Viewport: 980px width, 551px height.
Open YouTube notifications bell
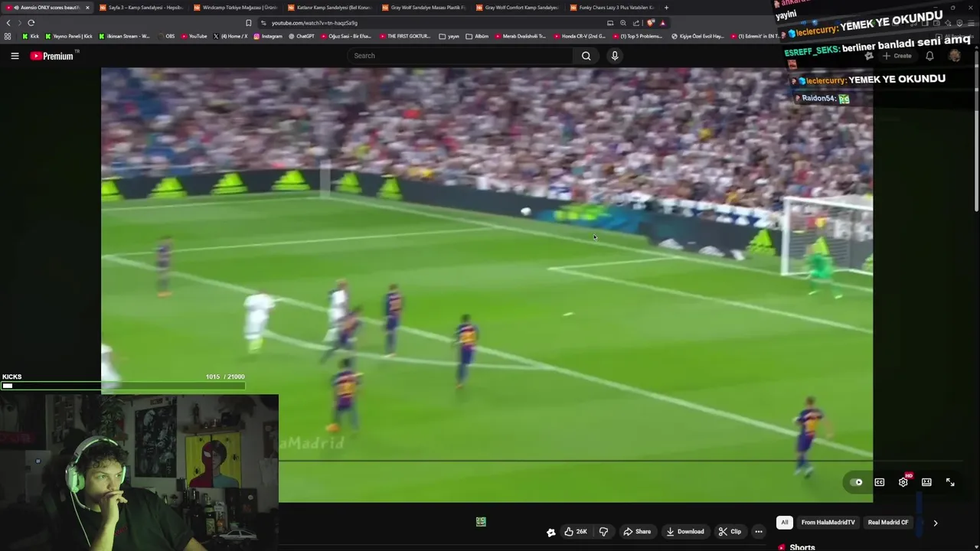coord(929,56)
